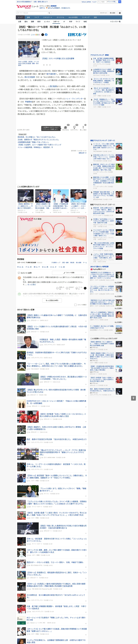
Task: Click the keyword search magnifier icon
Action: click(x=49, y=13)
